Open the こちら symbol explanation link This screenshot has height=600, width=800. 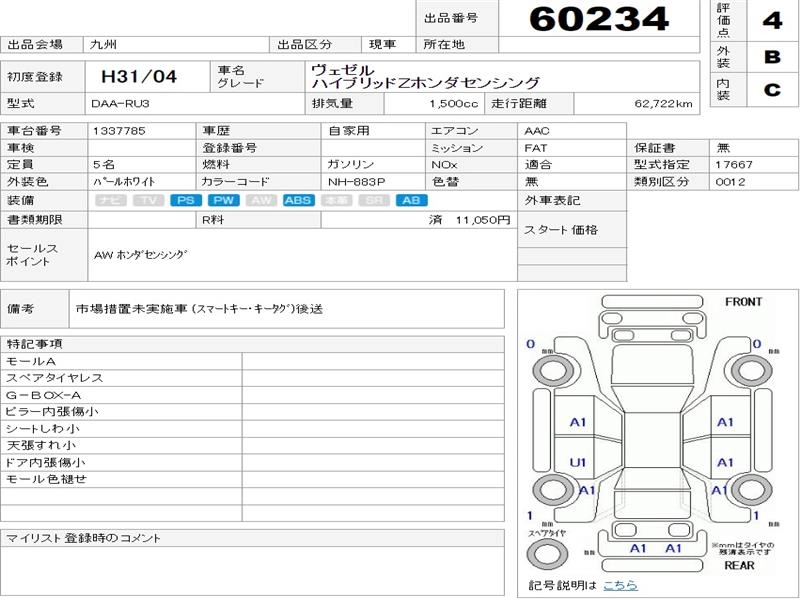pos(620,585)
